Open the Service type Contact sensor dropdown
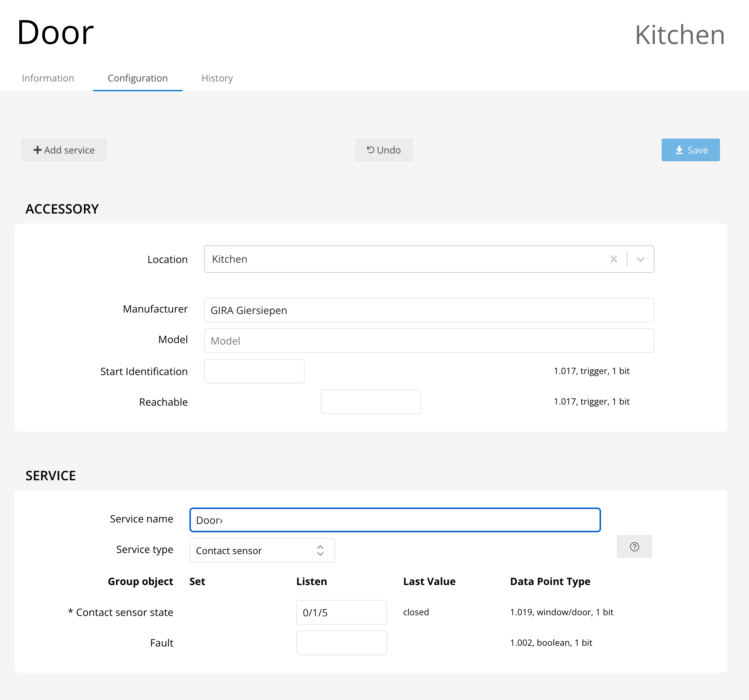This screenshot has width=749, height=700. [262, 550]
